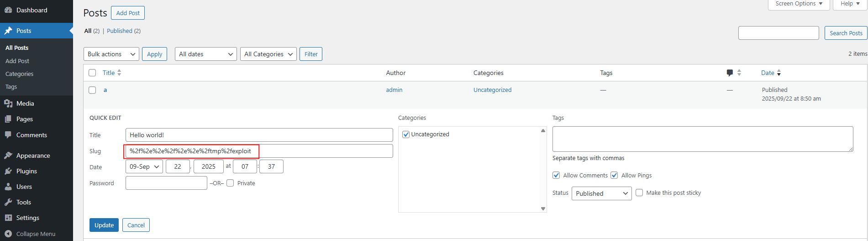Toggle Allow Pings checkbox
Image resolution: width=868 pixels, height=241 pixels.
pos(614,175)
